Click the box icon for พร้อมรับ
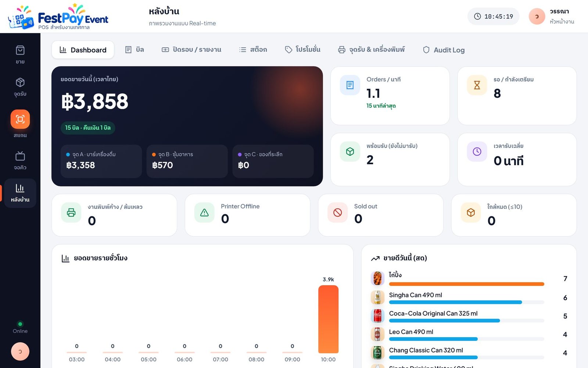This screenshot has width=588, height=368. (x=350, y=152)
